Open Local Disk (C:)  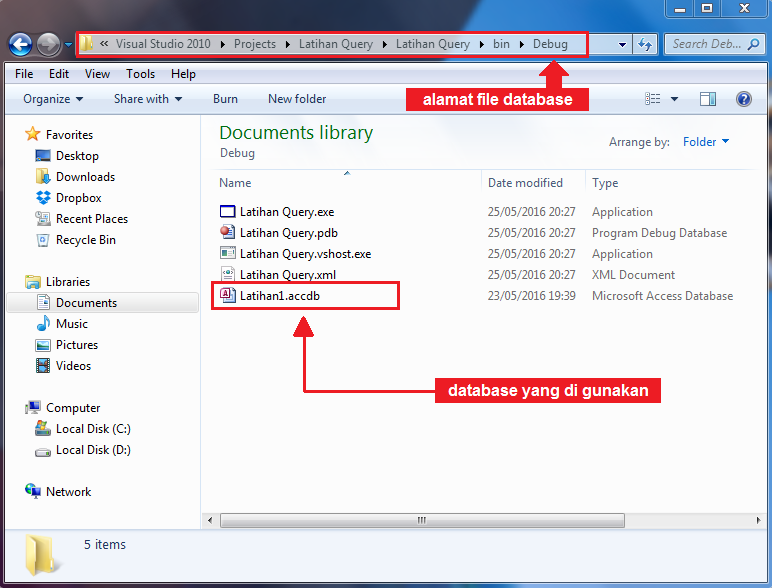tap(93, 429)
